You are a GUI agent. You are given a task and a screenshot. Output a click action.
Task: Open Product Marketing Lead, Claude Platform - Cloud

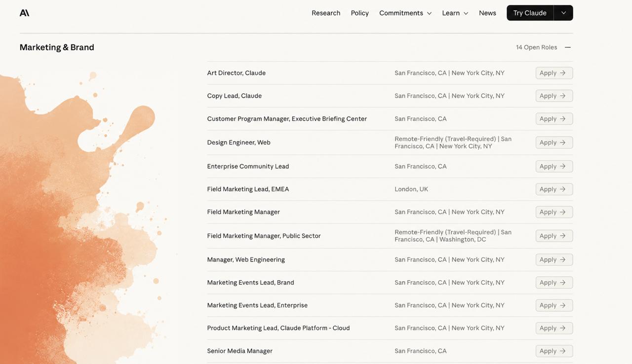point(278,328)
